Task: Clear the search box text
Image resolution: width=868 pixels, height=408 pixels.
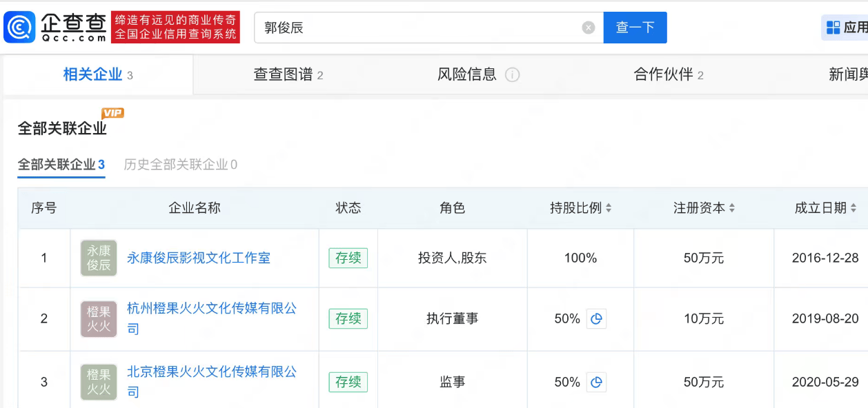Action: [588, 28]
